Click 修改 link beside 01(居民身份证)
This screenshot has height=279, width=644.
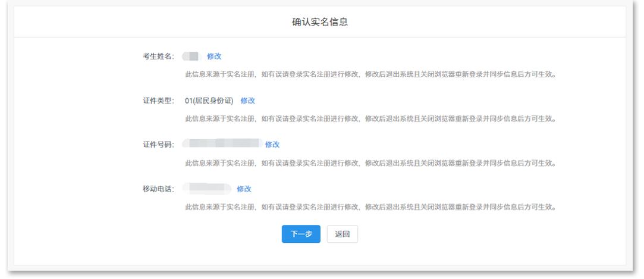click(247, 101)
